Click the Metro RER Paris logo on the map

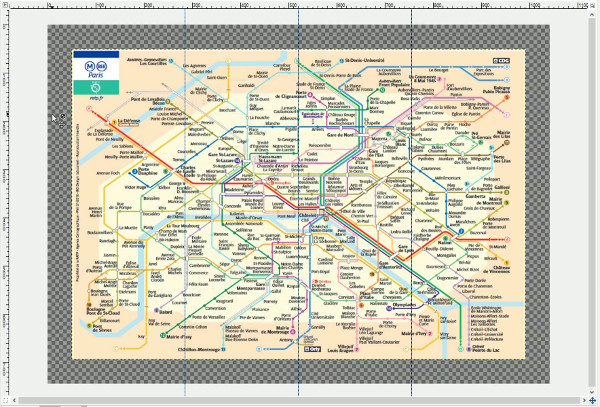(96, 69)
